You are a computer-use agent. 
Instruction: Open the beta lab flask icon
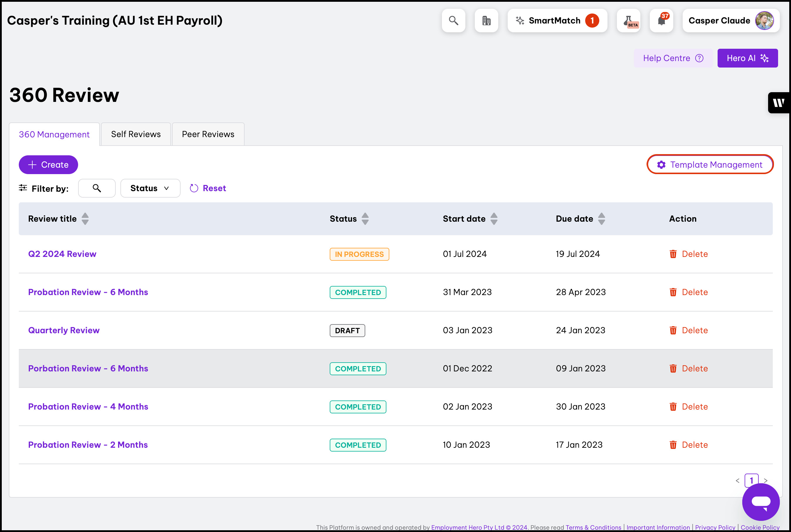(x=628, y=21)
